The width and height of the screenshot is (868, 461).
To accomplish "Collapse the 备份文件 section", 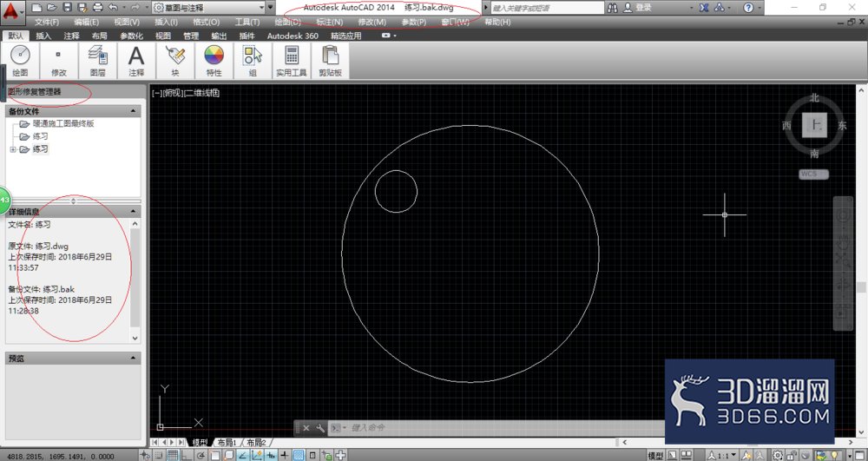I will pyautogui.click(x=133, y=111).
